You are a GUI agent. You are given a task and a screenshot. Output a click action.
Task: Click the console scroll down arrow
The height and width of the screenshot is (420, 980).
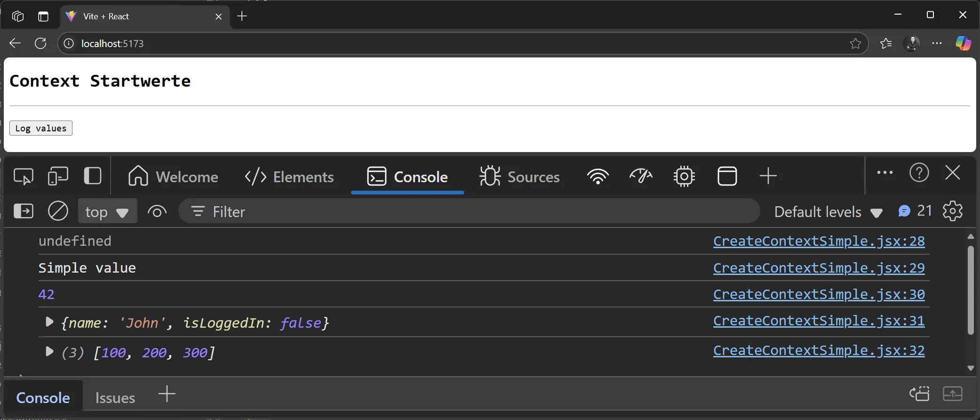point(970,368)
